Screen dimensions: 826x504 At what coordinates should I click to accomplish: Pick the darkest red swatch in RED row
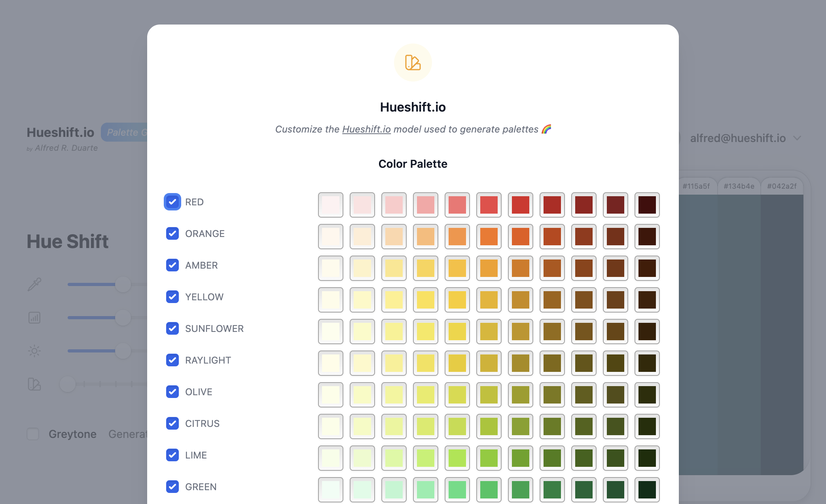(647, 205)
